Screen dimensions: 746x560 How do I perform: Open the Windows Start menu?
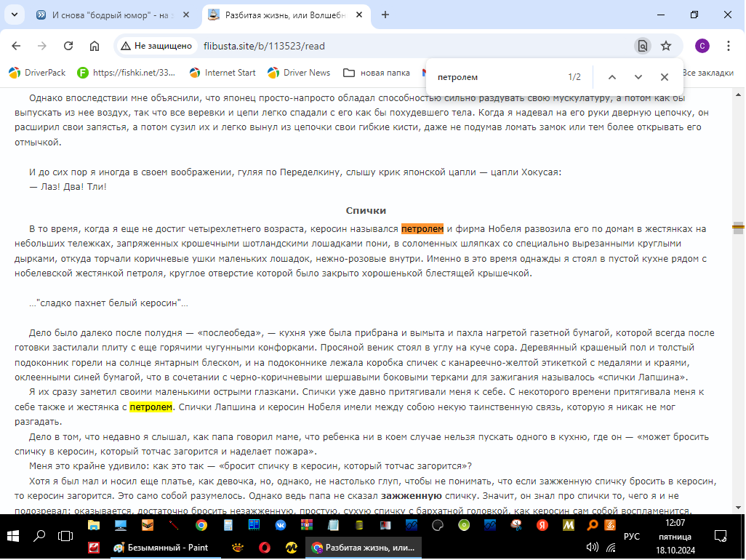point(13,536)
